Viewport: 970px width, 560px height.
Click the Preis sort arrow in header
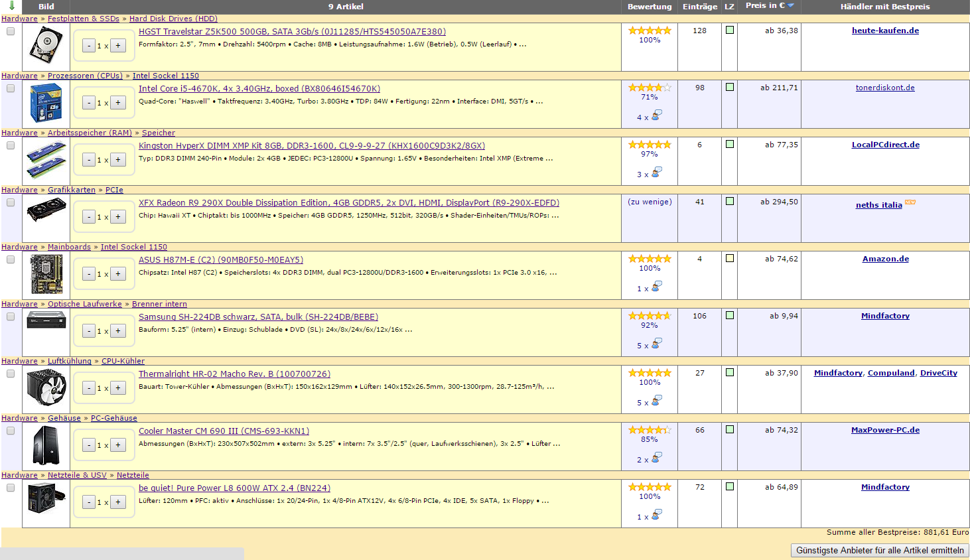tap(791, 6)
